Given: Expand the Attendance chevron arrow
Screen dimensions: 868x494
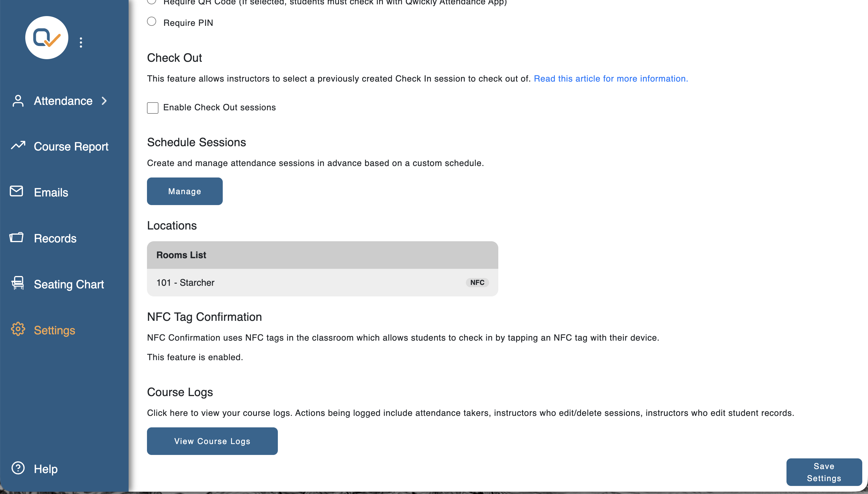Looking at the screenshot, I should (x=104, y=101).
